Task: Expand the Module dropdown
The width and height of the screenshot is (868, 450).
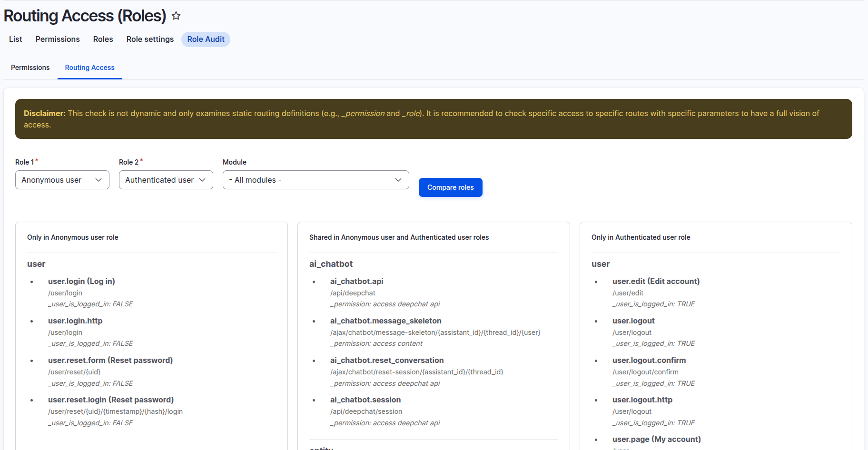Action: click(316, 180)
